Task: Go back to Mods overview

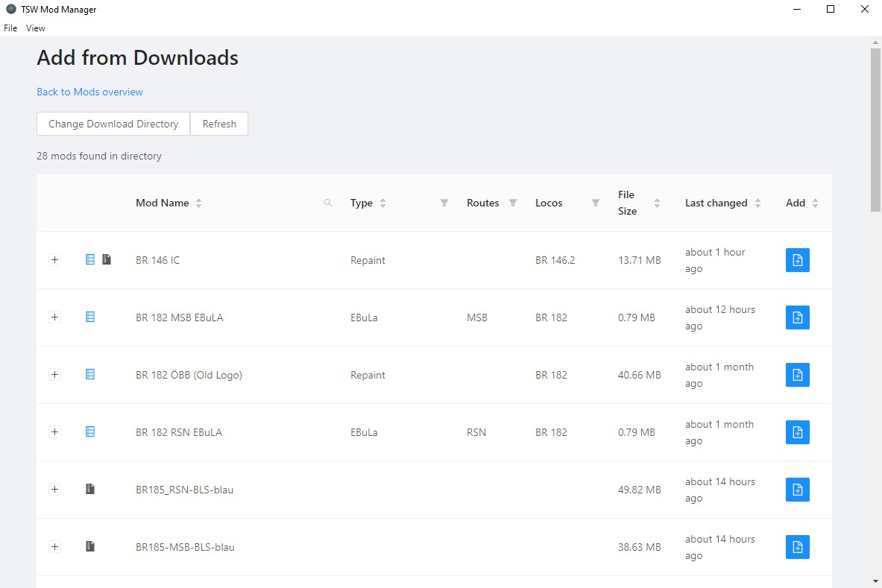Action: tap(89, 92)
